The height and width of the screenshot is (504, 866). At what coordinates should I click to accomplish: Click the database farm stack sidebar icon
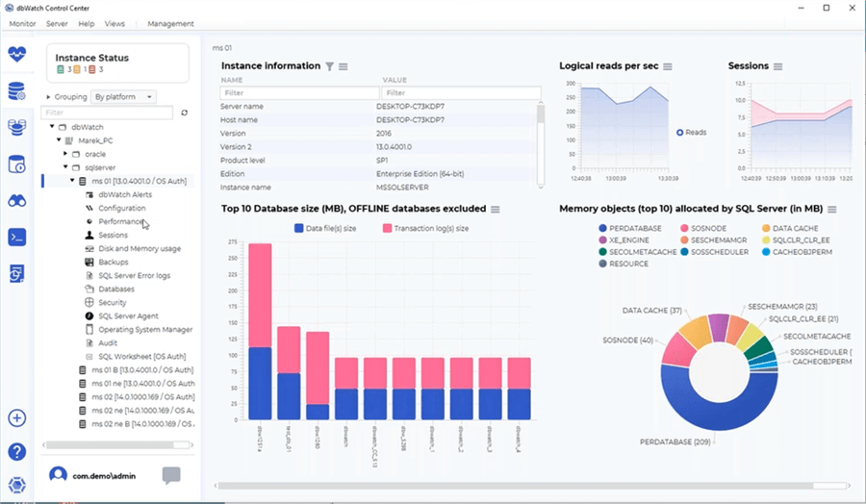point(17,128)
